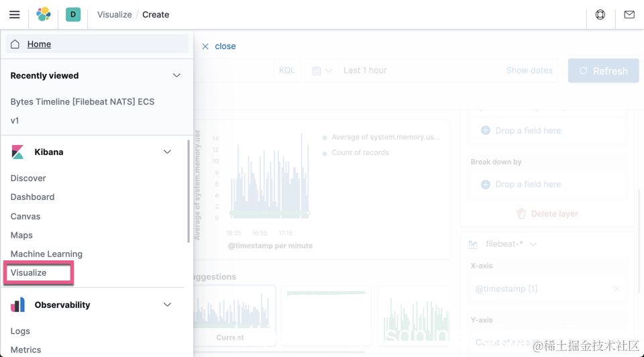
Task: Collapse the Observability nav section
Action: click(x=167, y=305)
